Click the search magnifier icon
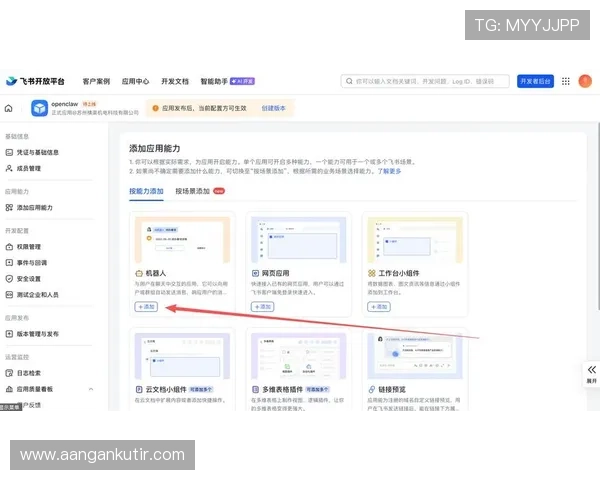The image size is (600, 480). click(349, 81)
